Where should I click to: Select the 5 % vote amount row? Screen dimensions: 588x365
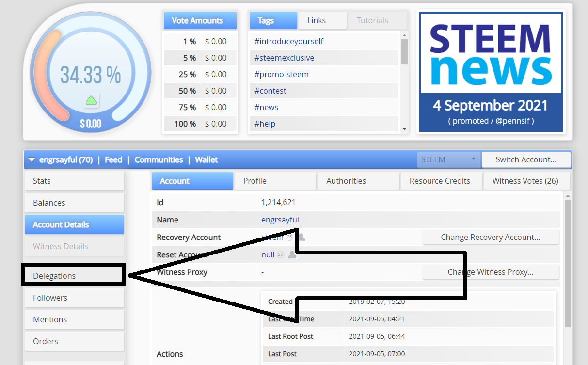coord(200,58)
